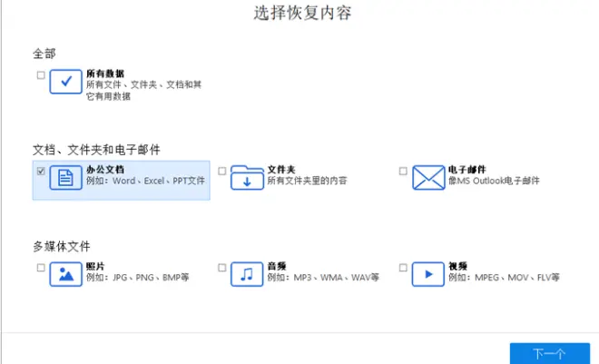Enable the 所有数据 checkbox
The width and height of the screenshot is (599, 364).
(x=41, y=74)
